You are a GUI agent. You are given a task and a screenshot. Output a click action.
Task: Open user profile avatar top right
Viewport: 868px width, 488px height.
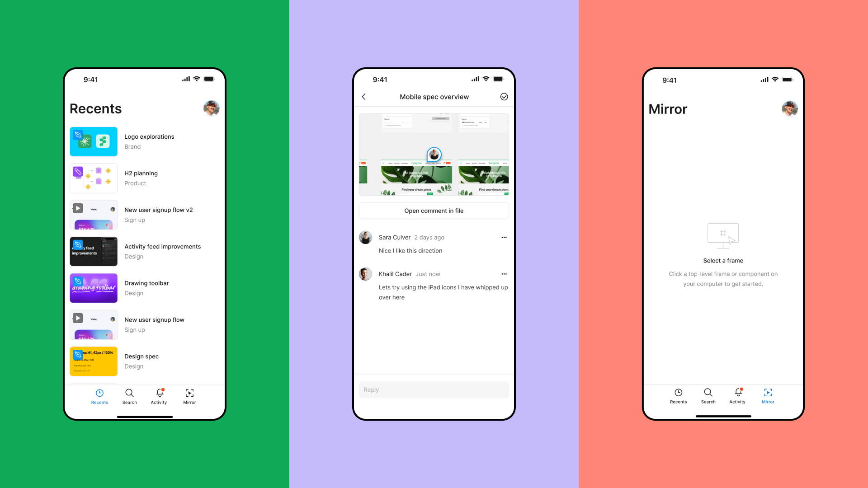[789, 108]
